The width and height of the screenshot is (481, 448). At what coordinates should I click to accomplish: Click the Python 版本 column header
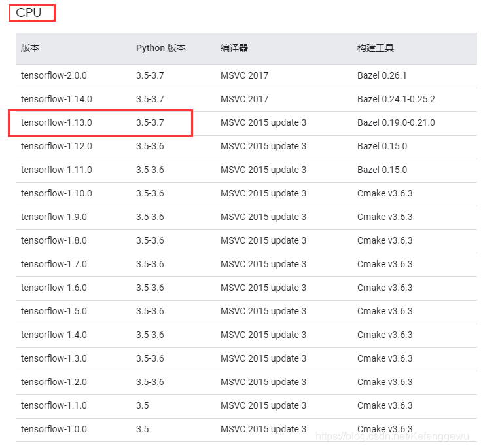click(x=161, y=48)
